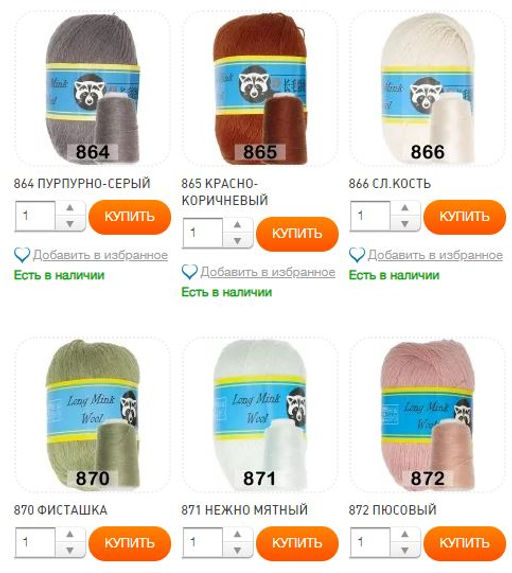Viewport: 512px width, 573px height.
Task: Click the favorite heart icon for 866 yarn
Action: [357, 255]
